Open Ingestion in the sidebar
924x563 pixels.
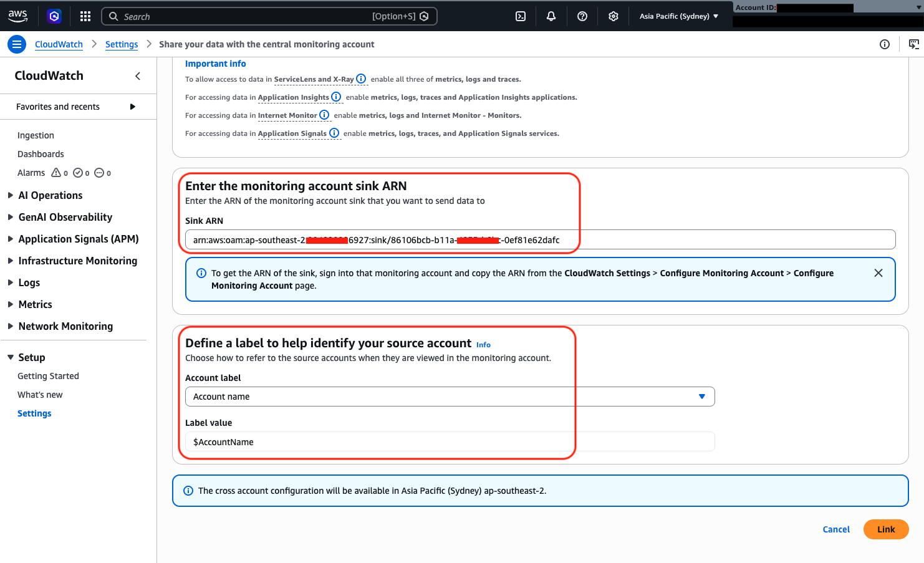tap(36, 135)
